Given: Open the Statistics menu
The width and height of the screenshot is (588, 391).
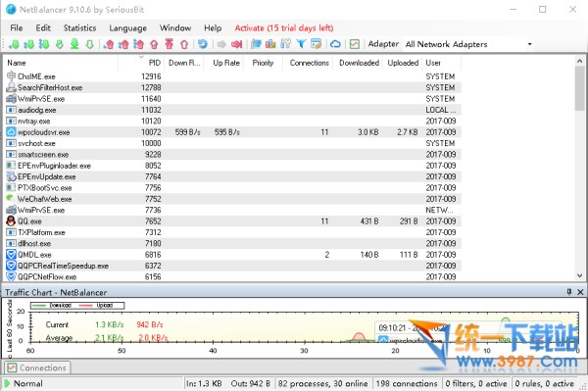Looking at the screenshot, I should [79, 28].
